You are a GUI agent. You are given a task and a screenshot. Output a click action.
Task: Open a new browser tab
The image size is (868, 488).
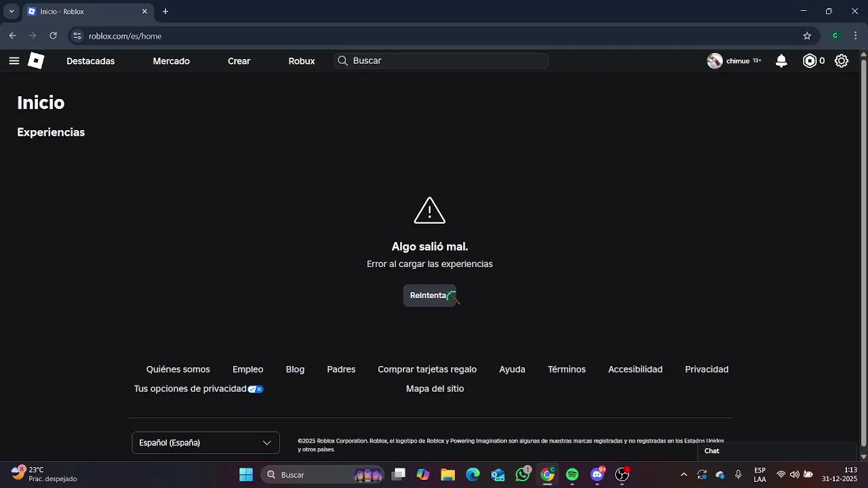pyautogui.click(x=165, y=12)
